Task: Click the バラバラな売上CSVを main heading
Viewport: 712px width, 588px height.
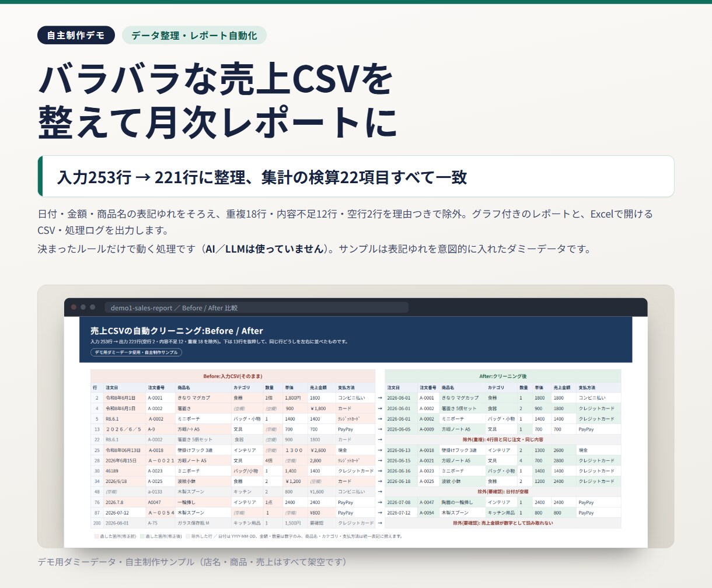Action: (216, 79)
